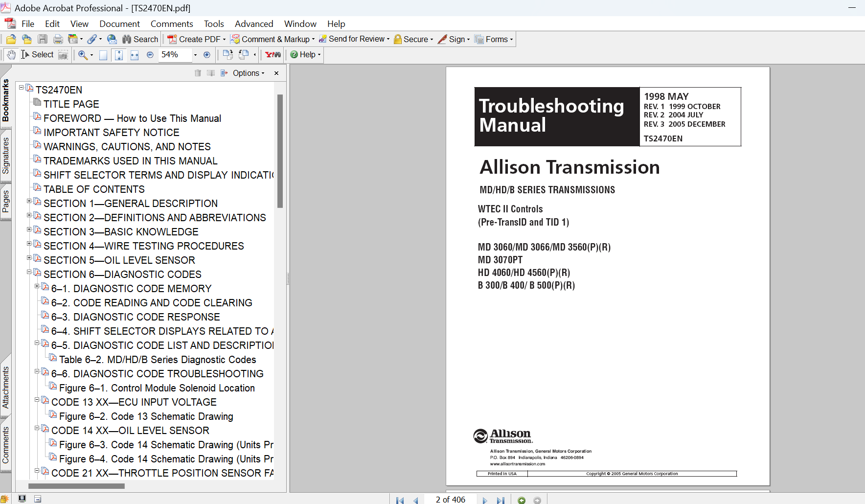Collapse the TS2470EN root bookmark
Screen dimensions: 865x504
point(21,88)
